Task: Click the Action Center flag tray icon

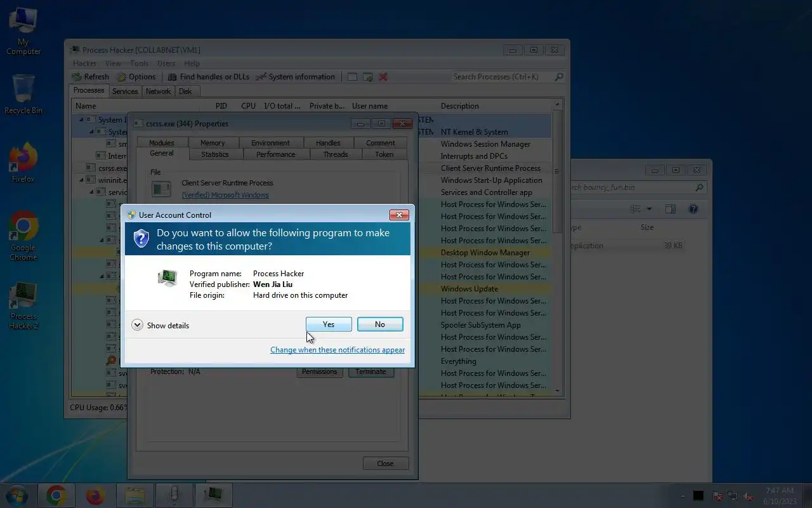Action: 717,496
